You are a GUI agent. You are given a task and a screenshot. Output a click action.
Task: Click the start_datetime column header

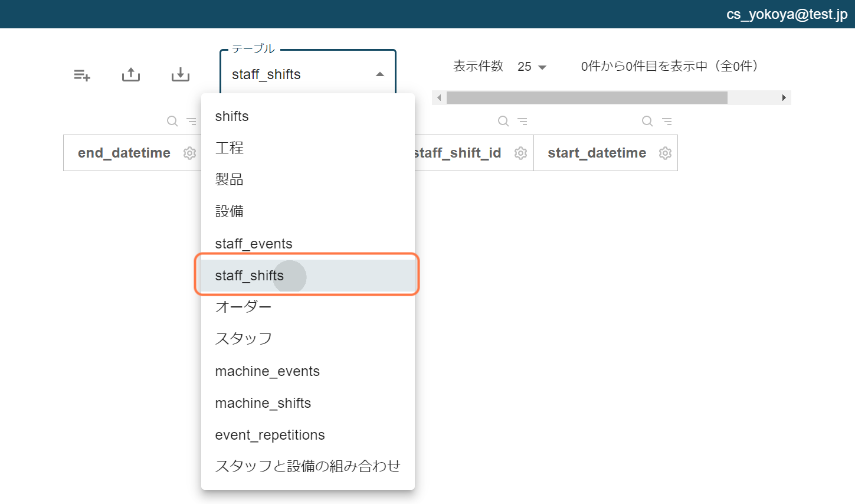point(597,153)
